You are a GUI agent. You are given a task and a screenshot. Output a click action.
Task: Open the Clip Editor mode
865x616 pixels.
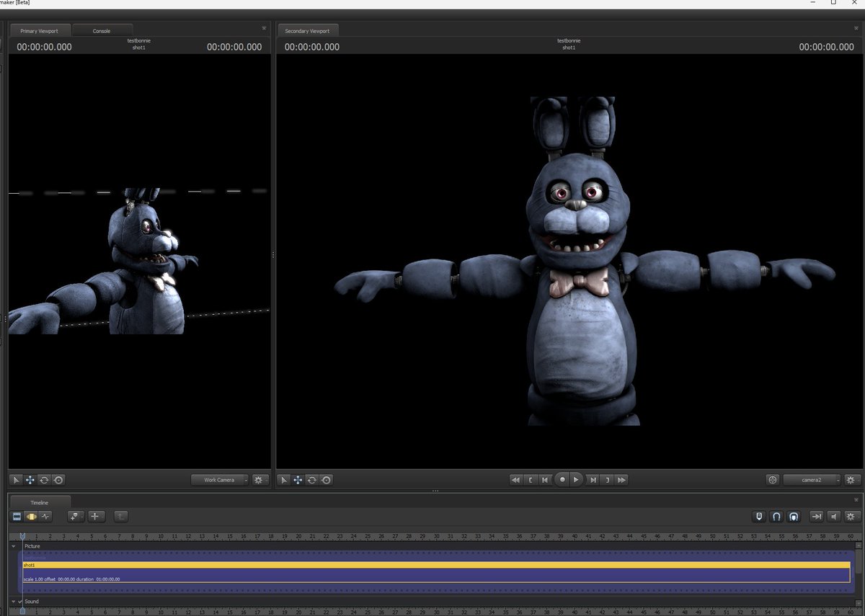pyautogui.click(x=15, y=516)
